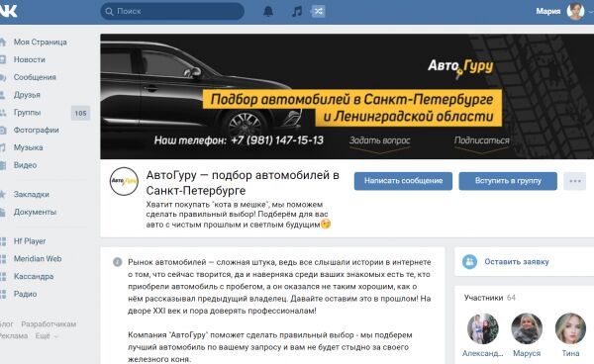594x364 pixels.
Task: Click the АвтоГуру cover banner
Action: pos(347,96)
